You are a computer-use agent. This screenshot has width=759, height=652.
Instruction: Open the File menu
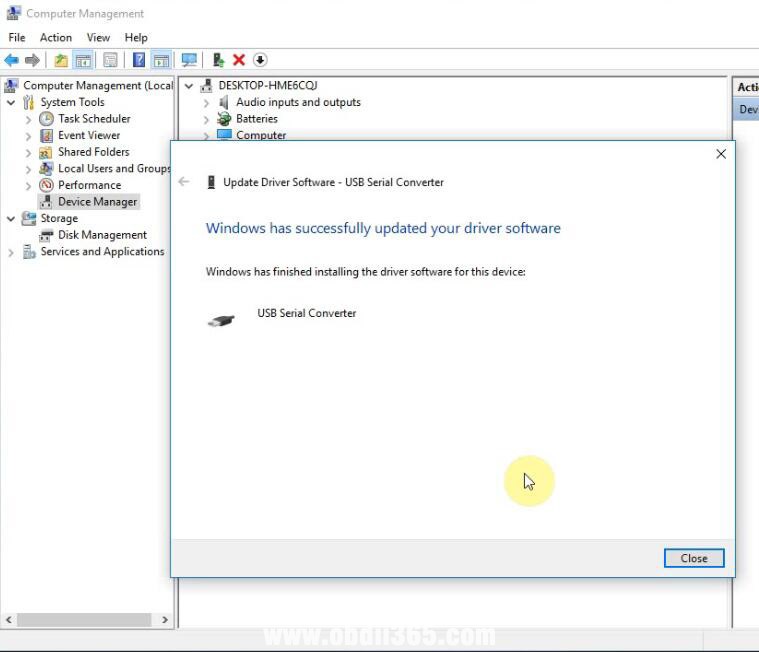coord(17,37)
